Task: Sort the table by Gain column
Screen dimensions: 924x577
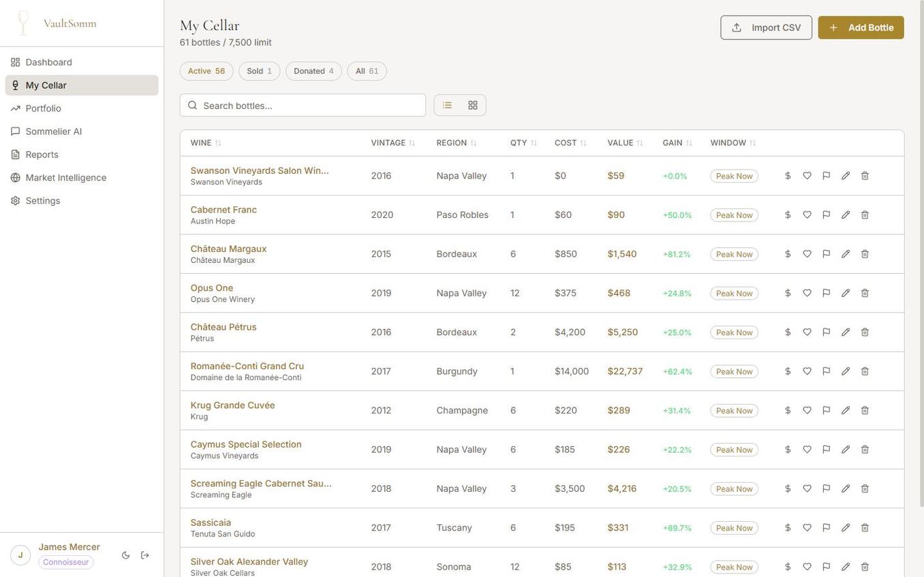Action: tap(678, 143)
